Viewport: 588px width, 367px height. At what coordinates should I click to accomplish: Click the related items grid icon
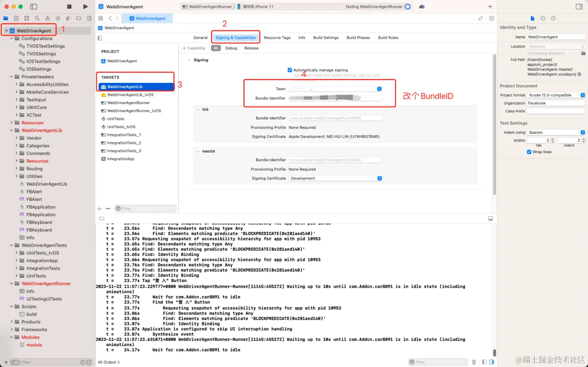(101, 18)
